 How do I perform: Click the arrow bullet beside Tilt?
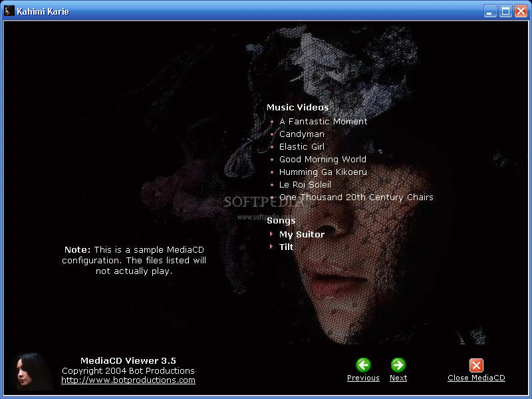pos(271,247)
